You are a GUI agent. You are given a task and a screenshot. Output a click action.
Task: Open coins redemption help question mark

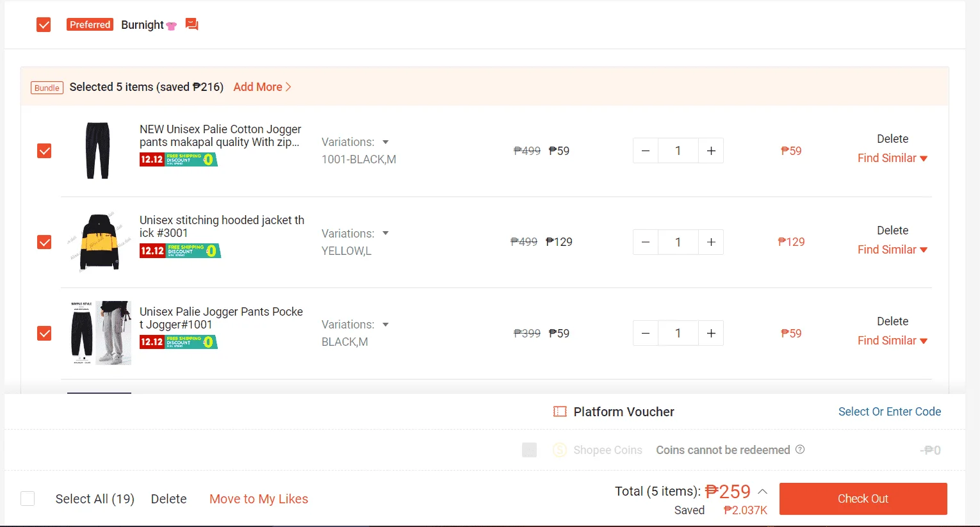point(800,450)
